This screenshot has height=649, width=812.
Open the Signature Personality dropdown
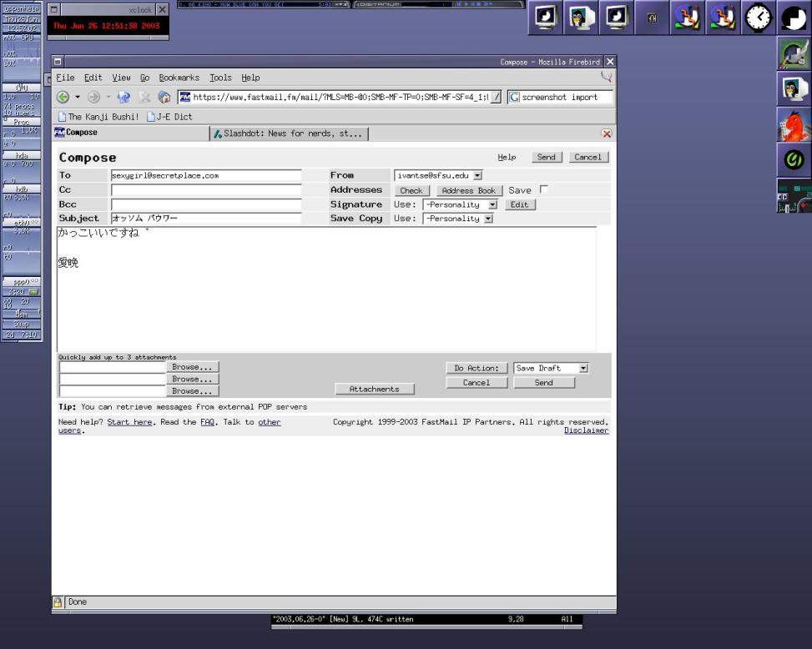click(492, 204)
